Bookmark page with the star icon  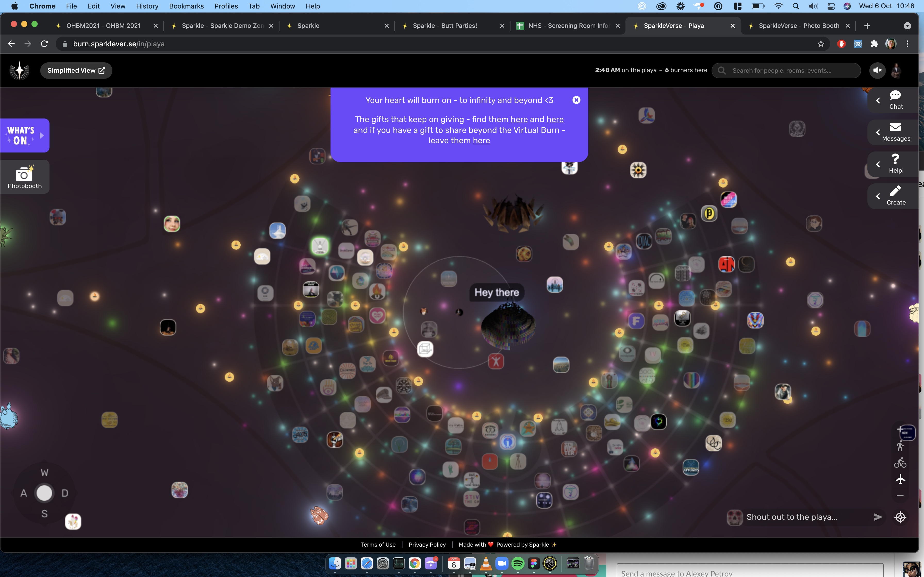821,44
